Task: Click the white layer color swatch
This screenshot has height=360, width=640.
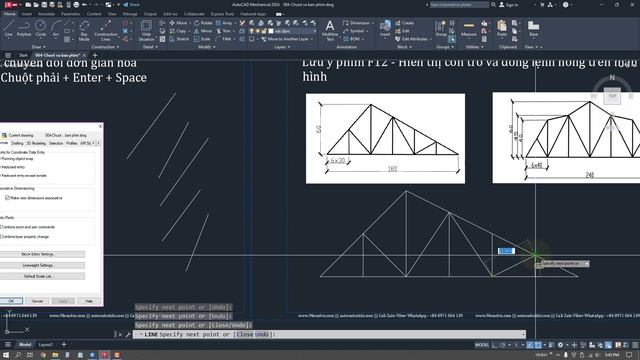Action: 271,31
